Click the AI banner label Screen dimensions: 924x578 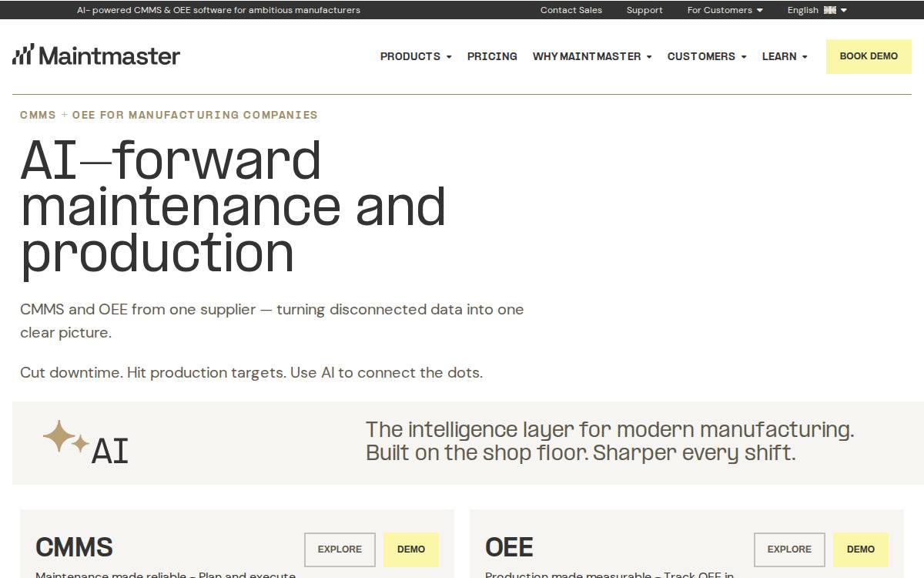click(x=109, y=451)
